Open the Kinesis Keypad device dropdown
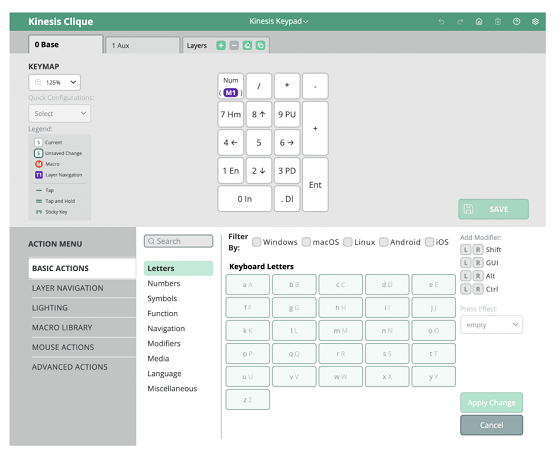 tap(279, 21)
